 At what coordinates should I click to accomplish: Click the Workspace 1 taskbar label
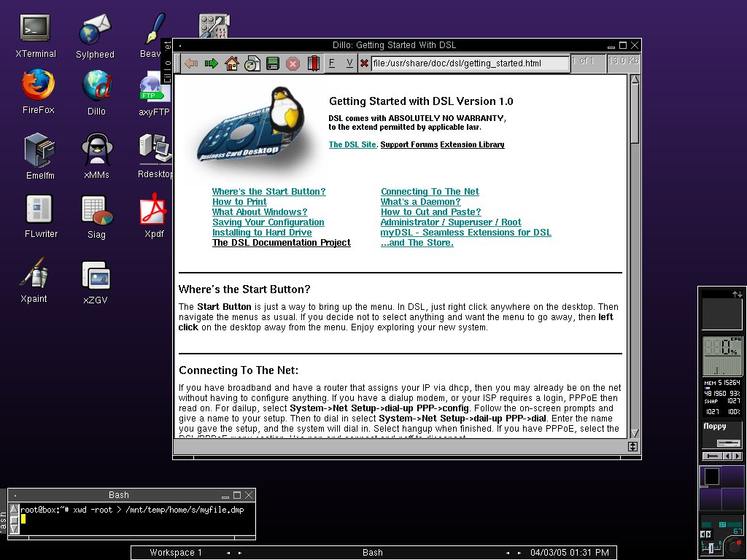pyautogui.click(x=176, y=553)
